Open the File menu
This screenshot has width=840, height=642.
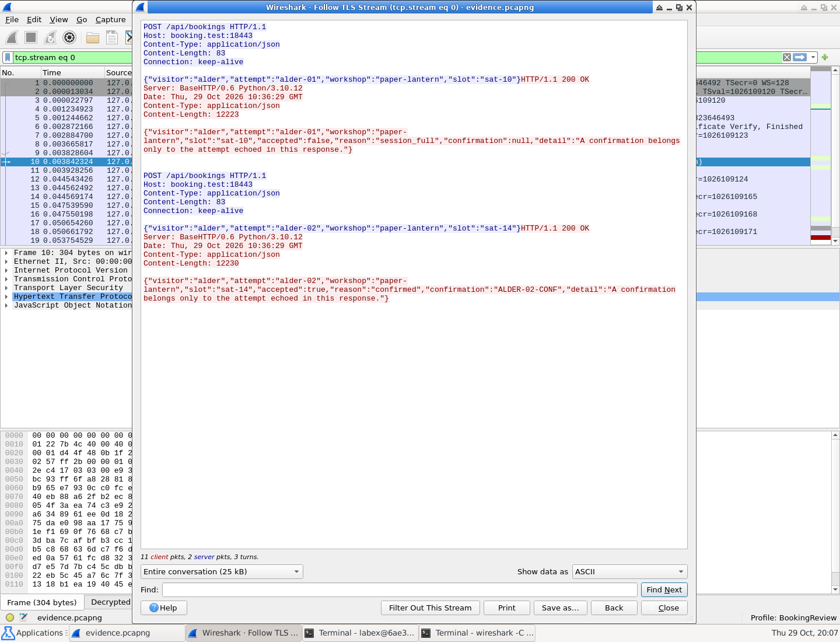(12, 19)
